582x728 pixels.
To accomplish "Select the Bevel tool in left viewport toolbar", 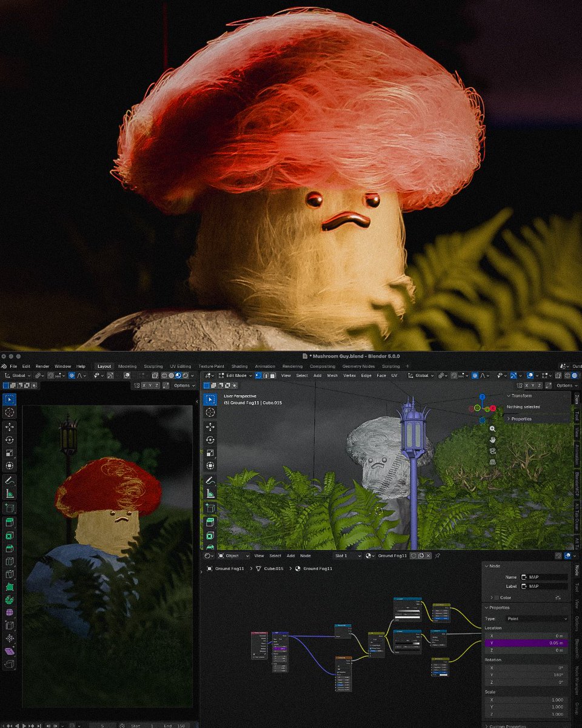I will 9,548.
